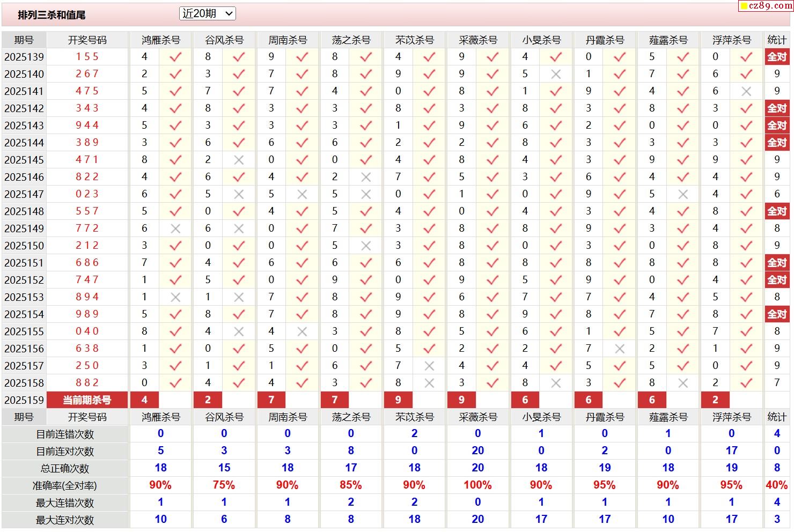Click the 当前期杀号 red label
Screen dimensions: 794x532
pyautogui.click(x=87, y=400)
